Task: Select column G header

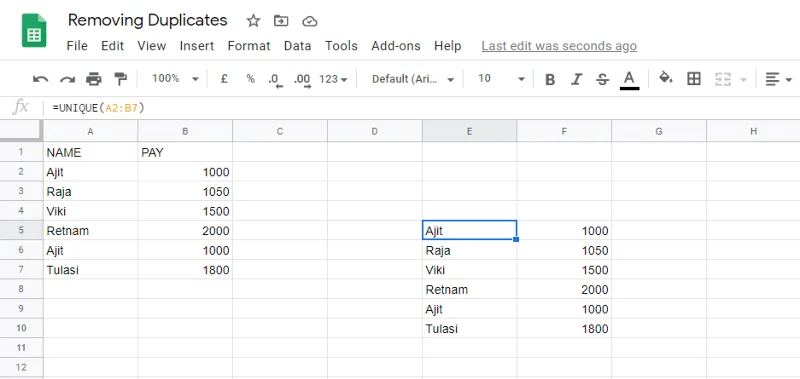Action: coord(659,132)
